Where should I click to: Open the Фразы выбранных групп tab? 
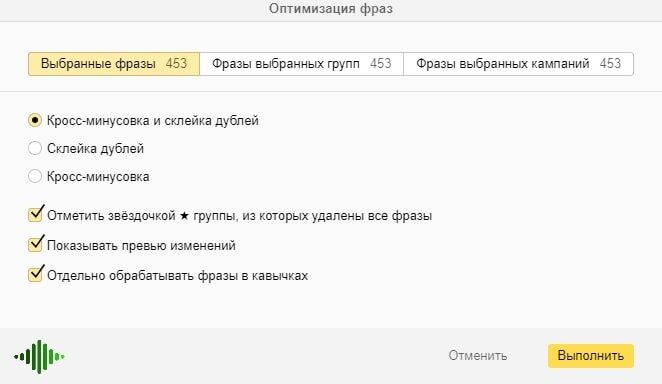(301, 64)
